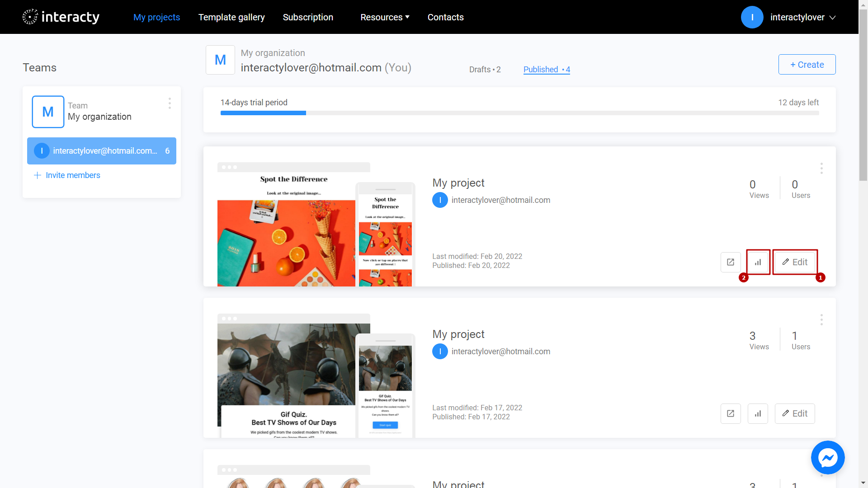This screenshot has width=868, height=488.
Task: Click the + Create button
Action: tap(807, 64)
